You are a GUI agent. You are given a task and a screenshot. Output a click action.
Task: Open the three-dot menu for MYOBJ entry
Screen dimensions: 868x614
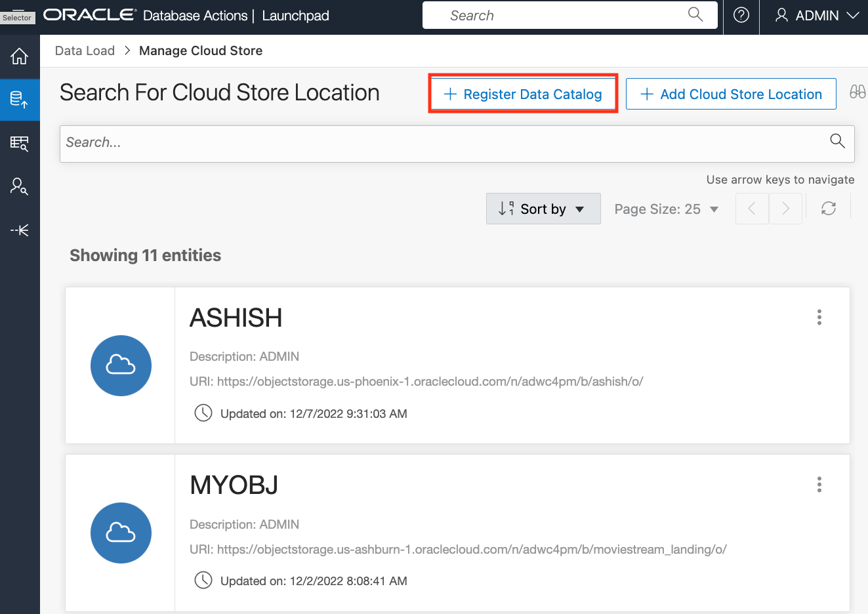(x=819, y=484)
